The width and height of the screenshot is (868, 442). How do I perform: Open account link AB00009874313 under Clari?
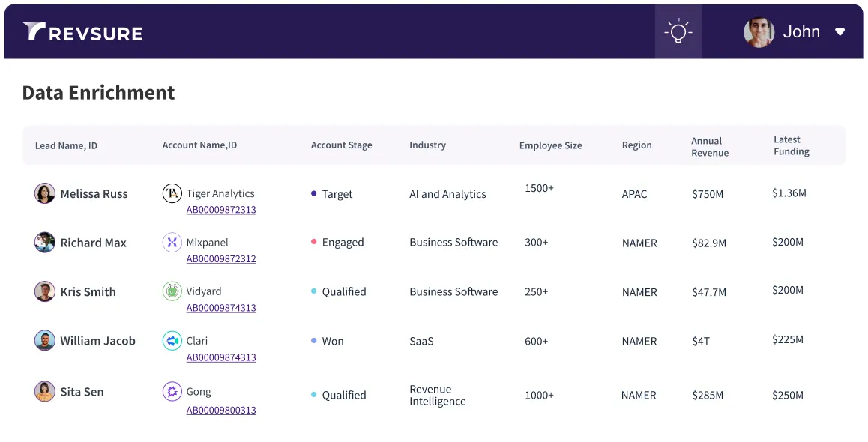click(x=221, y=357)
